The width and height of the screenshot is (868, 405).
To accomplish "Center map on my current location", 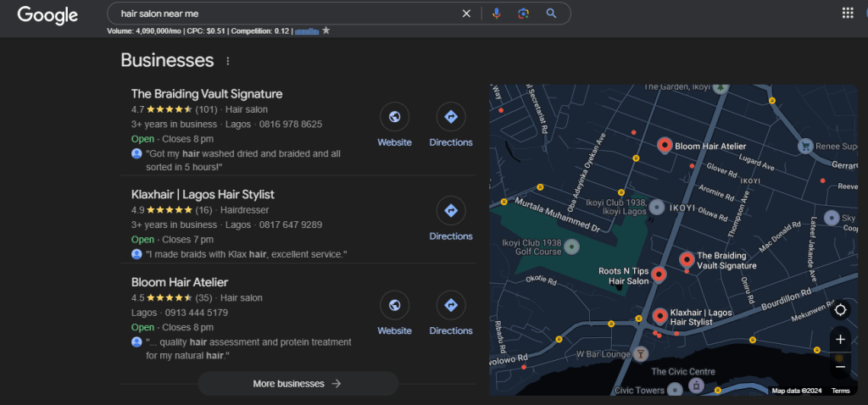I will click(840, 309).
